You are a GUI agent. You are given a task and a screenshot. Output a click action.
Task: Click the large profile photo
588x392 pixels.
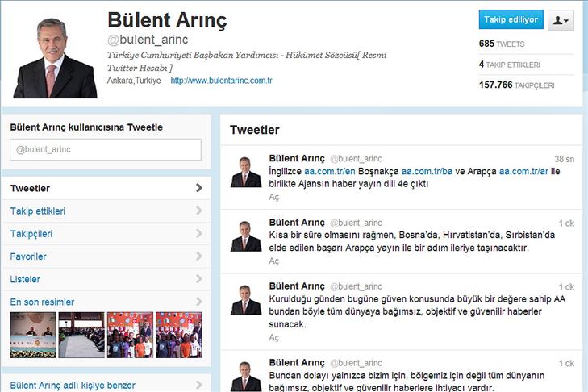click(x=55, y=58)
